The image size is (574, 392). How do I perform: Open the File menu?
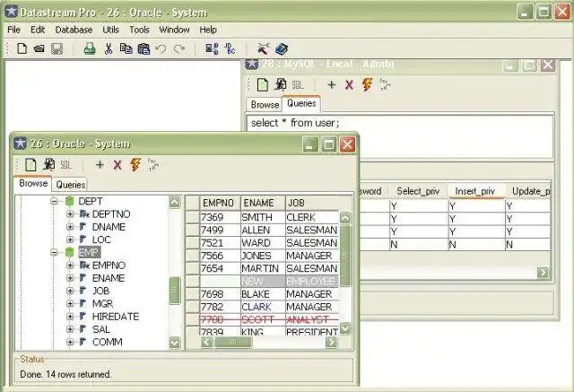click(14, 30)
